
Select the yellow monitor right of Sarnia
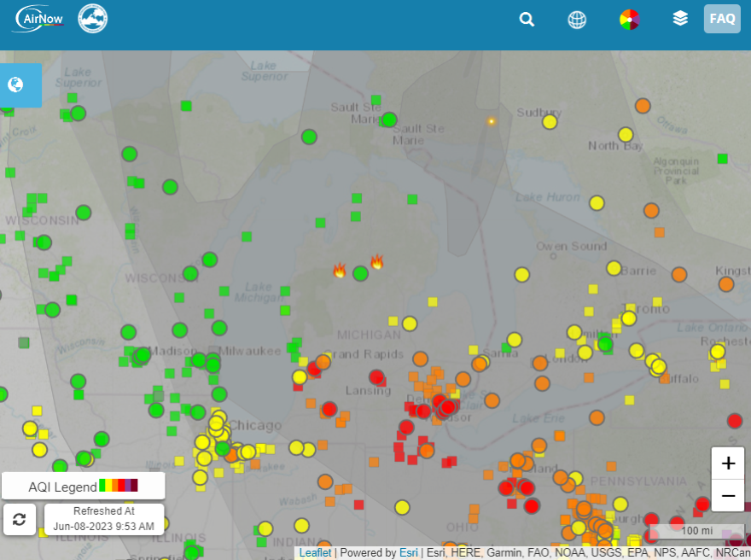(514, 340)
